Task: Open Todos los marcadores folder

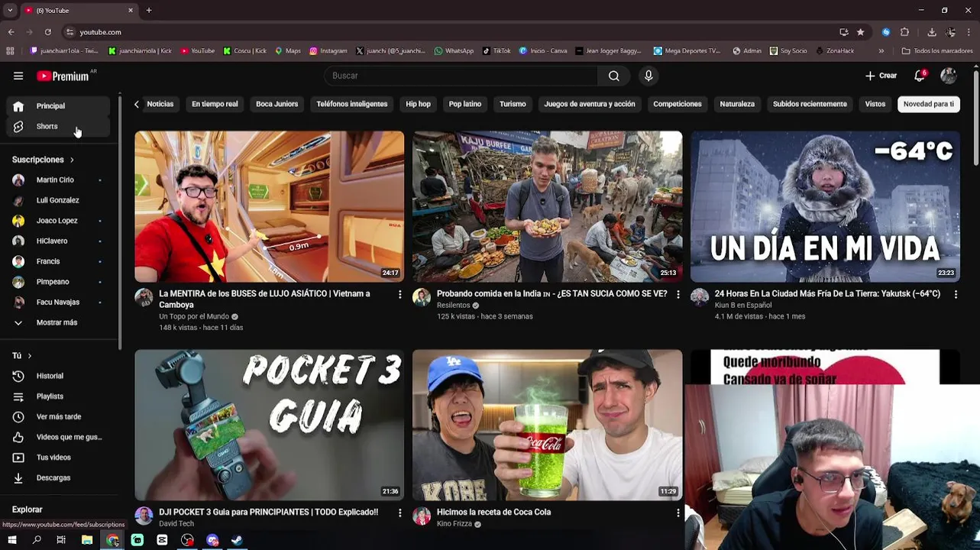Action: pyautogui.click(x=937, y=51)
